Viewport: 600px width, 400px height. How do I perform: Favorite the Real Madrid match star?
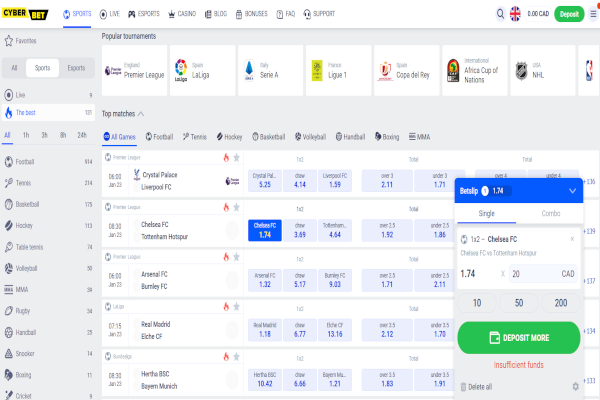(236, 307)
